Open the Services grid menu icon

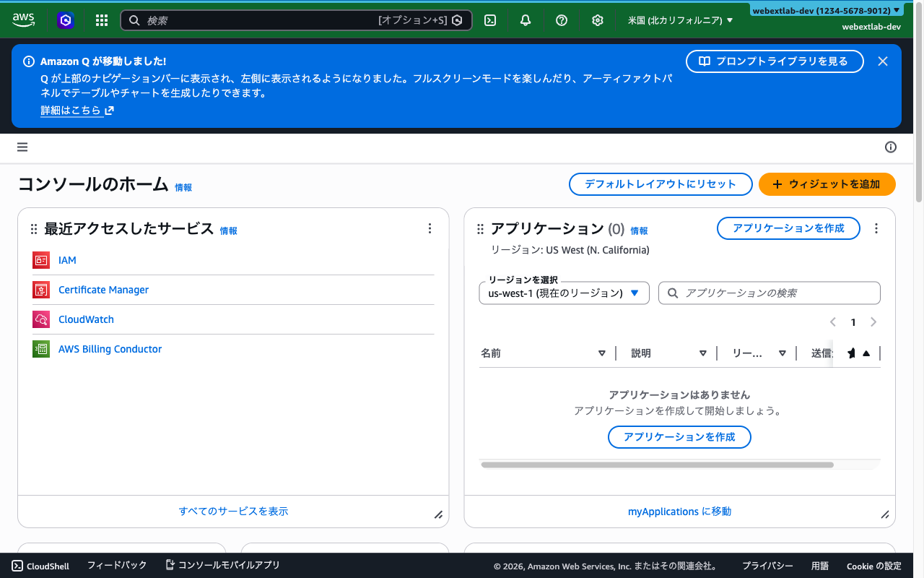pyautogui.click(x=101, y=20)
